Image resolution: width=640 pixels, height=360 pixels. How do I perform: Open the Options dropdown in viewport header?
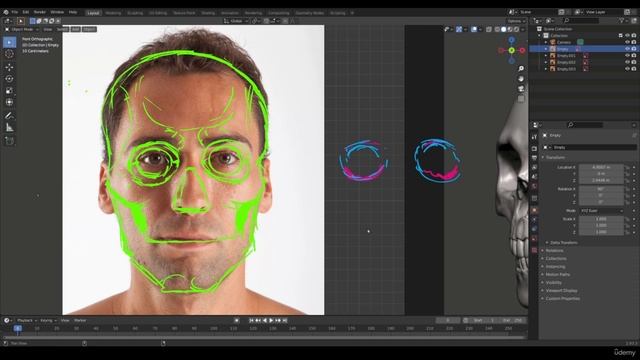pyautogui.click(x=516, y=21)
